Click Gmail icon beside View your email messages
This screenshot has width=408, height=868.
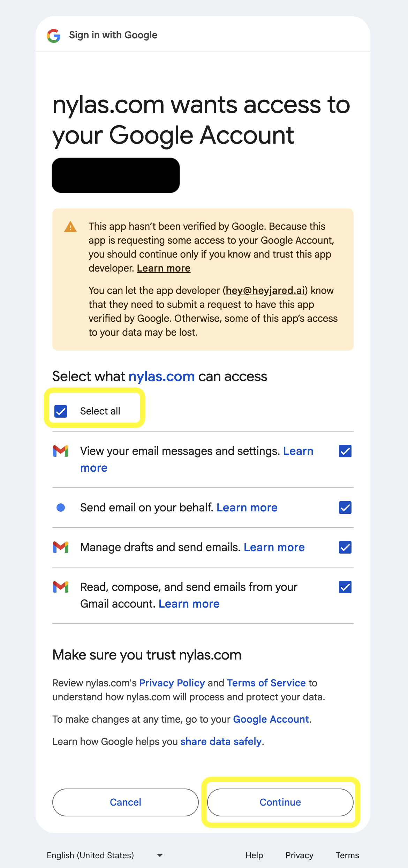pos(61,451)
